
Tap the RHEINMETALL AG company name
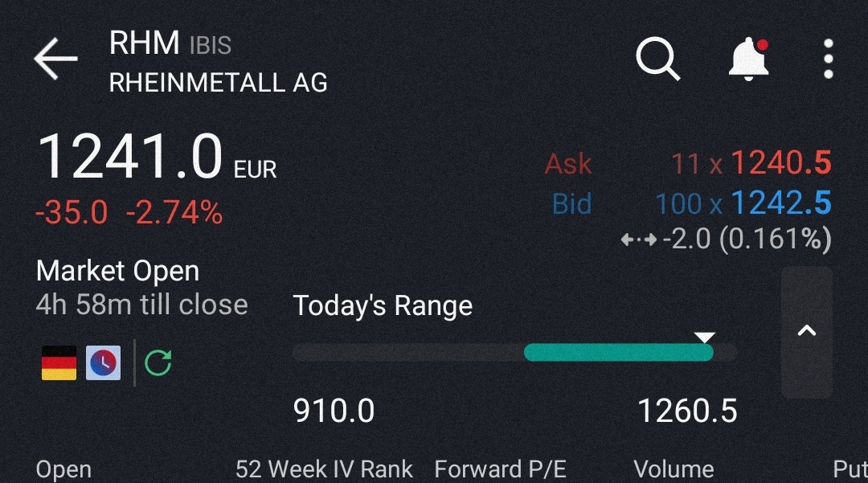[218, 82]
